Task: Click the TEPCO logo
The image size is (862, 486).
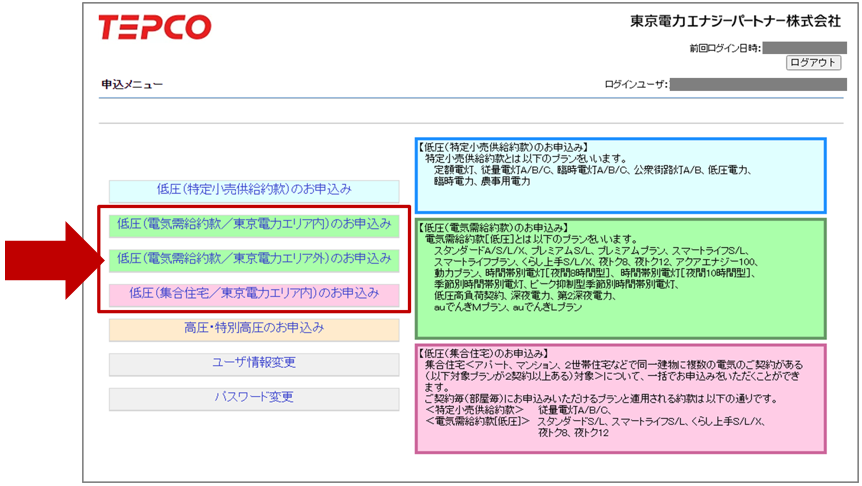Action: [154, 27]
